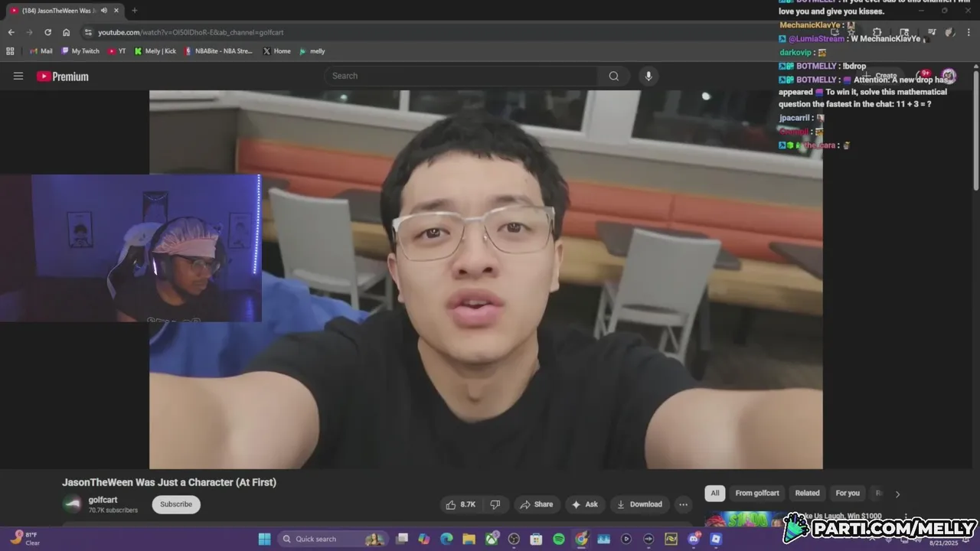Screen dimensions: 980x551
Task: Click the Download button
Action: 640,504
